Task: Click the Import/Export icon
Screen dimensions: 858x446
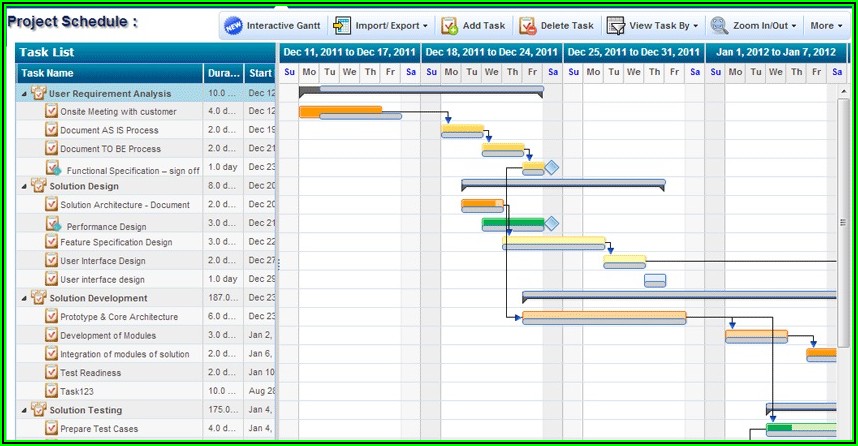Action: pos(342,26)
